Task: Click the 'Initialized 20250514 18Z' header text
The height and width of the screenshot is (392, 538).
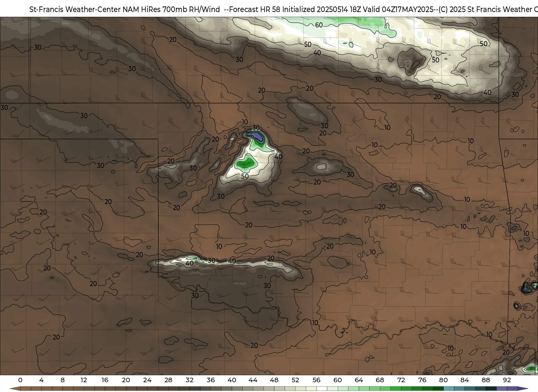Action: [x=322, y=10]
